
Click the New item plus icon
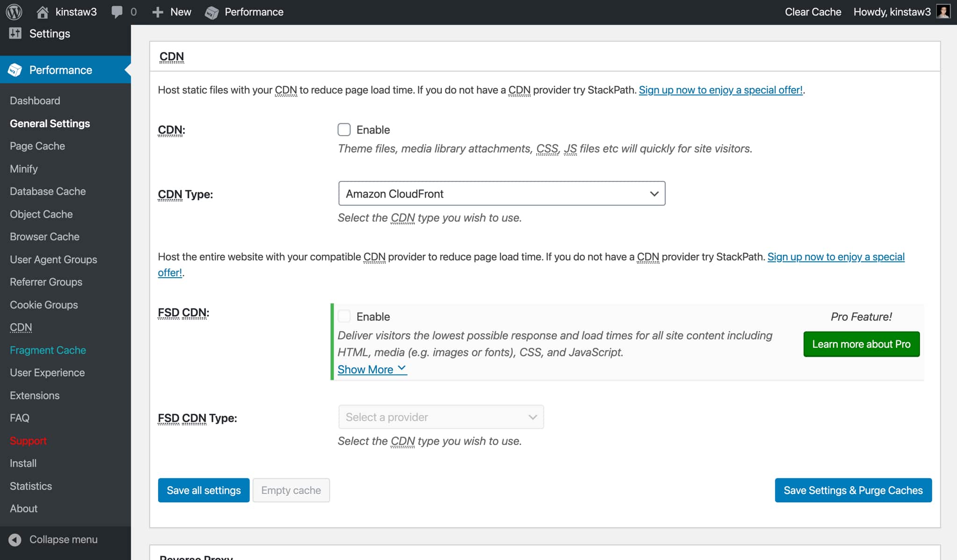coord(158,11)
